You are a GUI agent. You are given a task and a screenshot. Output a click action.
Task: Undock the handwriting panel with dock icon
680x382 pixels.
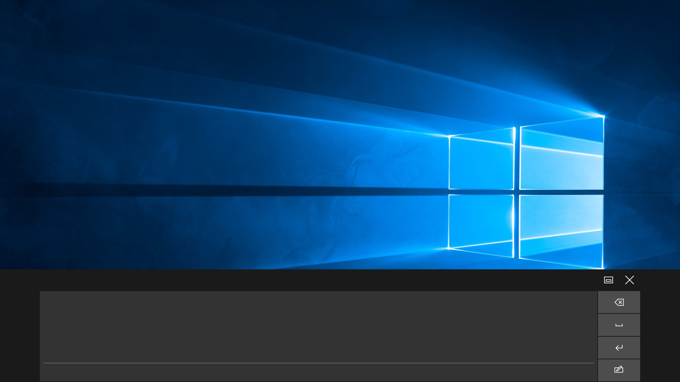coord(608,280)
